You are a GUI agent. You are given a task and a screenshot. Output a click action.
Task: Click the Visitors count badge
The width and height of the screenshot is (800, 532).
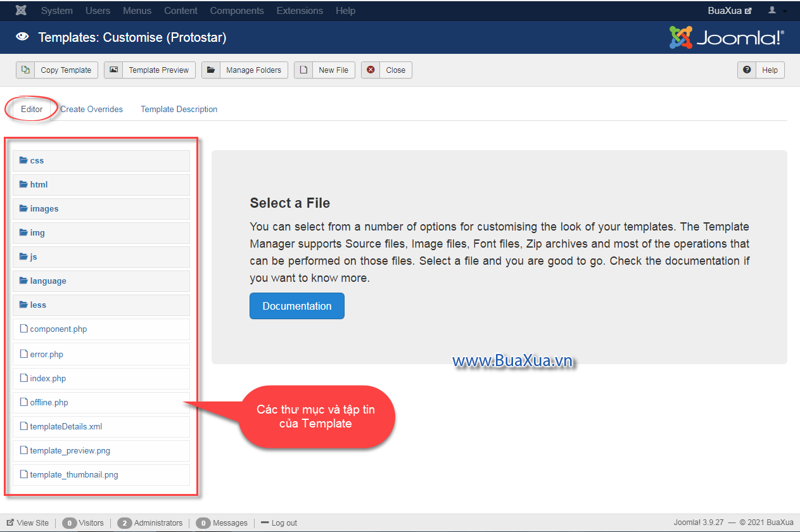[x=70, y=523]
